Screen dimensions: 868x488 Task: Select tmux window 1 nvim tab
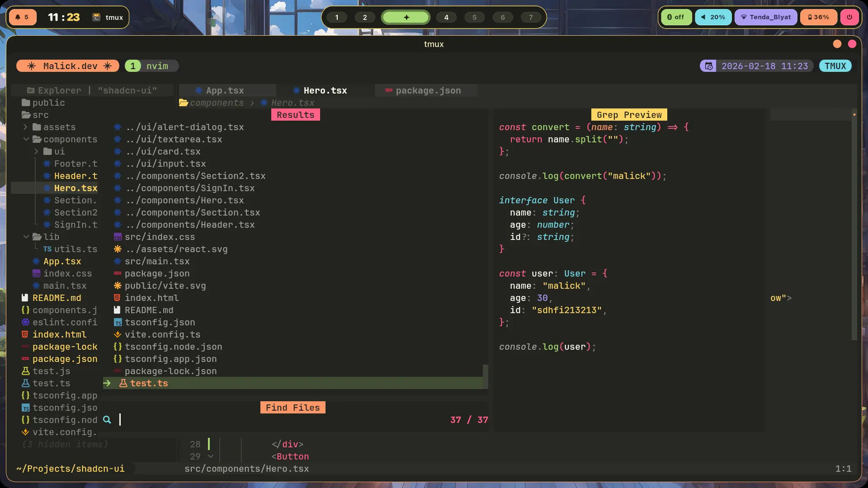(151, 66)
